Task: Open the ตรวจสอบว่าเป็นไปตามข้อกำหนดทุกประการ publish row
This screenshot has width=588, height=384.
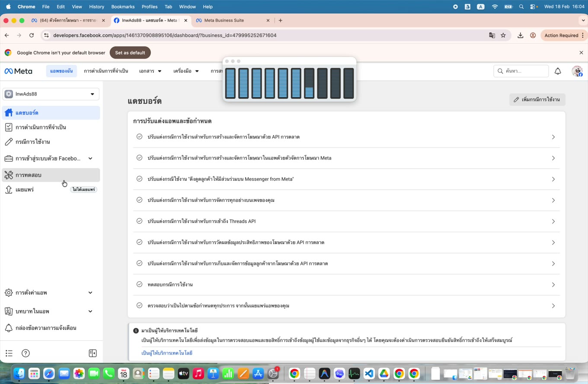Action: pos(346,306)
